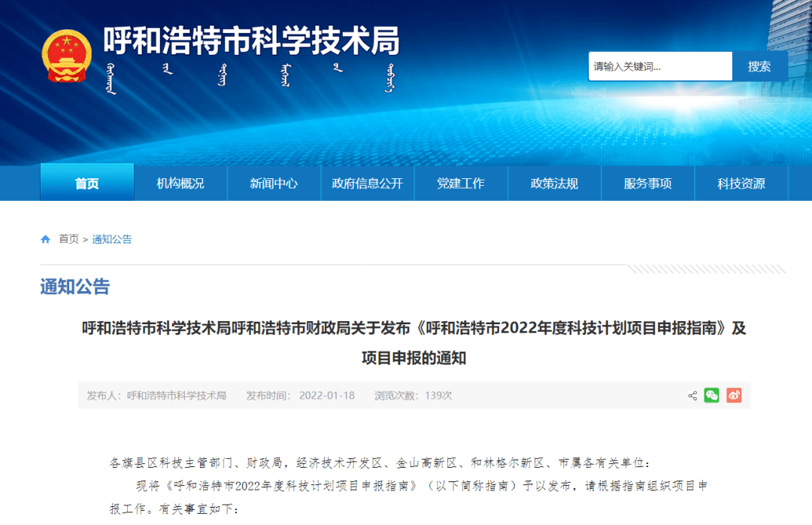The image size is (812, 525).
Task: Open the 政策法规 menu
Action: tap(554, 184)
